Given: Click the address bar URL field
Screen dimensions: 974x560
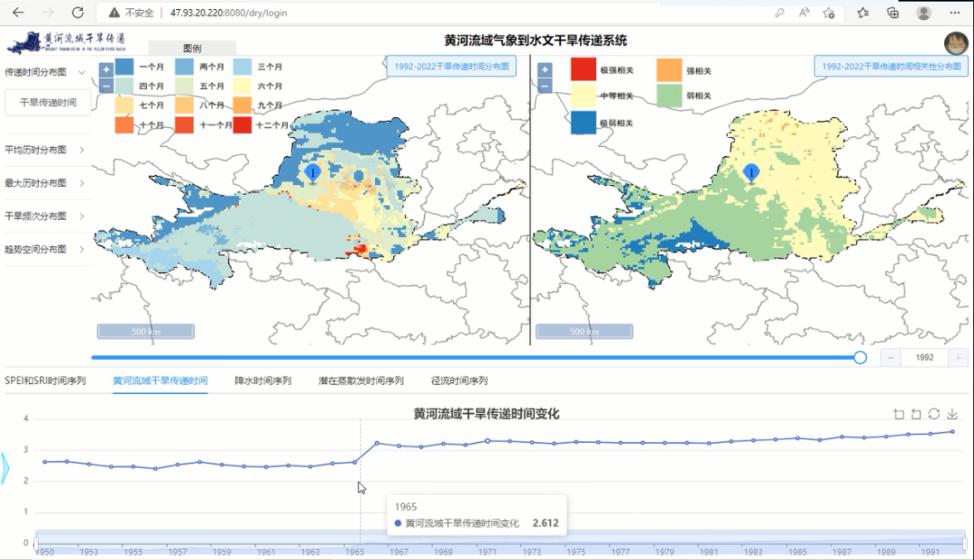Looking at the screenshot, I should [435, 13].
